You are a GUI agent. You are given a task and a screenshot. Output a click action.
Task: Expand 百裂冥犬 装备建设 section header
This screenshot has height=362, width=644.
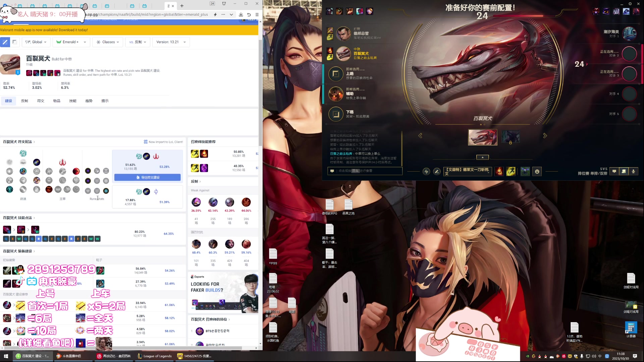point(19,251)
